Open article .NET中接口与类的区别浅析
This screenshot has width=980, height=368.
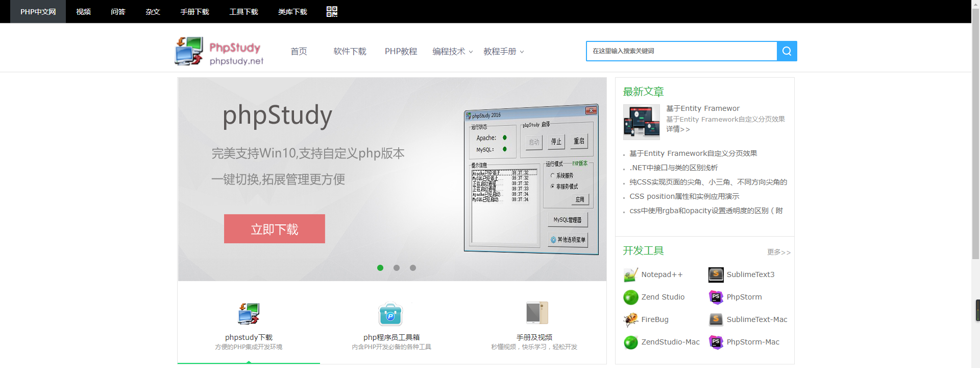click(674, 168)
